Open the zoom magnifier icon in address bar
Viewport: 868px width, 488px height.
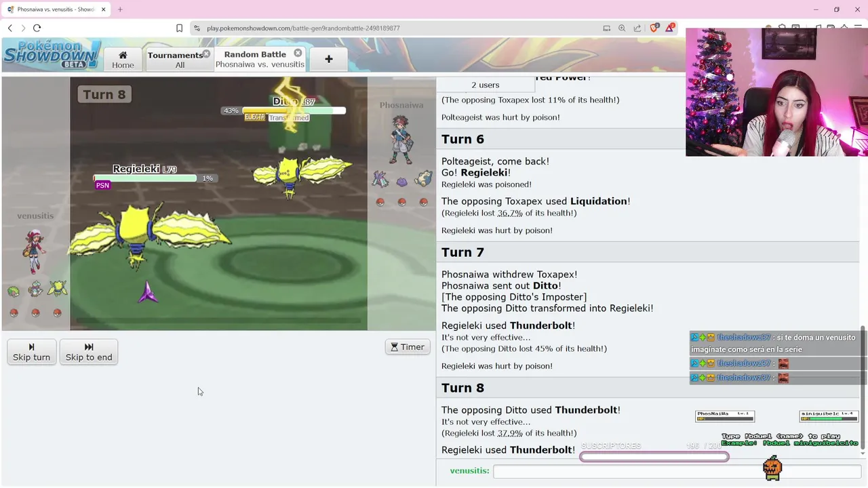coord(622,28)
